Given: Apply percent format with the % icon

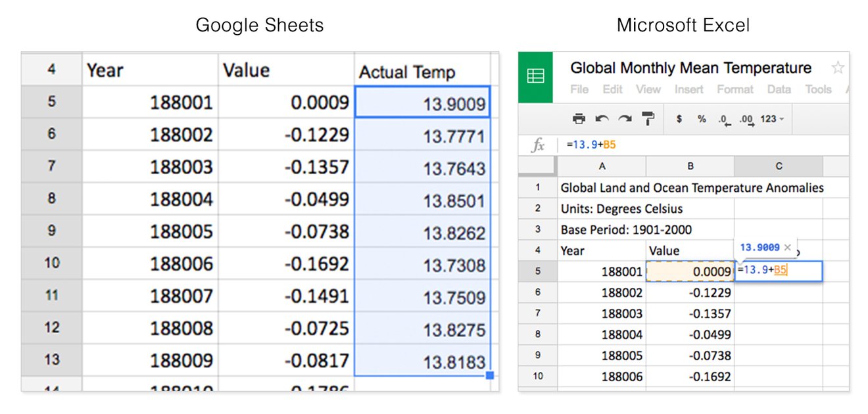Looking at the screenshot, I should coord(702,119).
